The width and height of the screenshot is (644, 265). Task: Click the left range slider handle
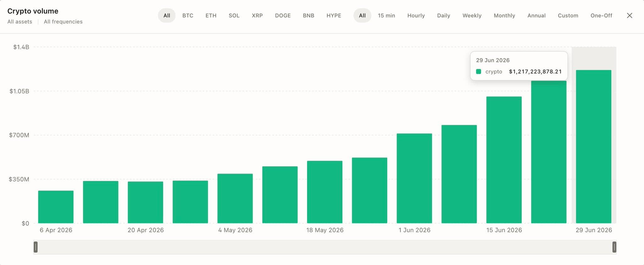36,247
